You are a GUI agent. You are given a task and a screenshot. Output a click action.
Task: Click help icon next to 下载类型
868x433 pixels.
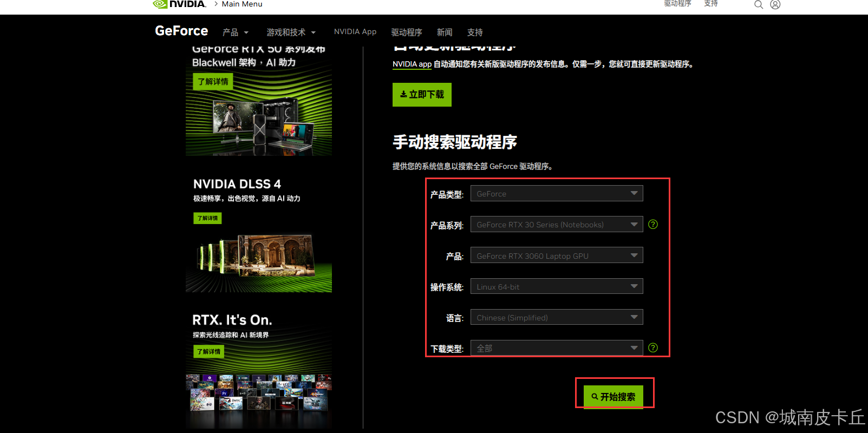[653, 347]
